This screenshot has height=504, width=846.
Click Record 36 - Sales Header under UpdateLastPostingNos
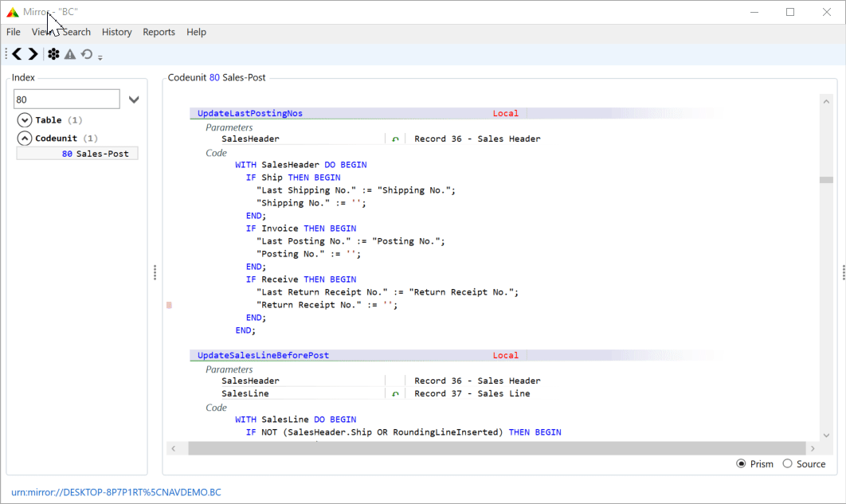tap(477, 139)
